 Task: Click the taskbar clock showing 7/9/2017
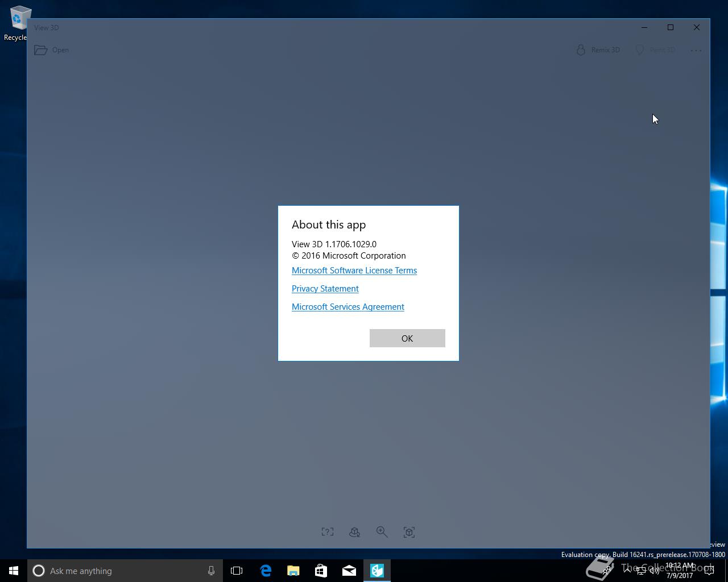pyautogui.click(x=680, y=571)
